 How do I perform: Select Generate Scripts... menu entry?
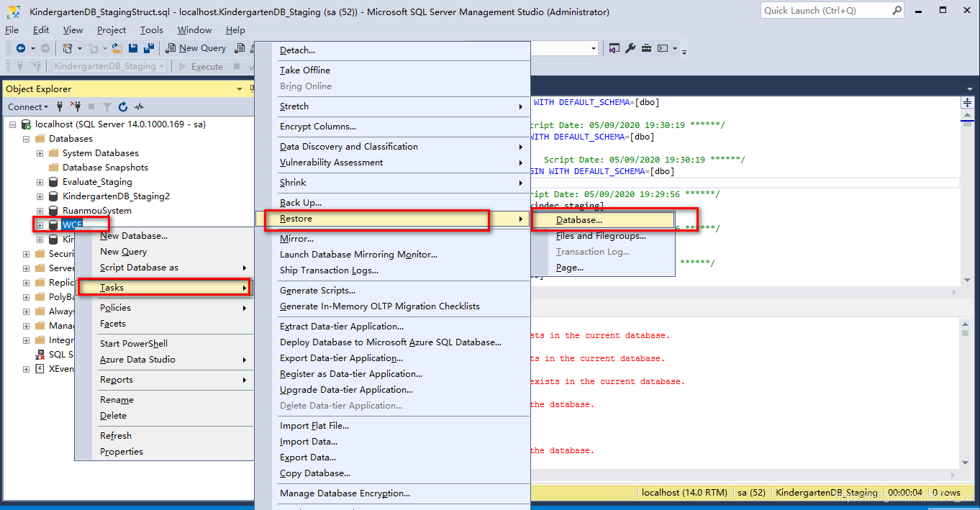(393, 291)
